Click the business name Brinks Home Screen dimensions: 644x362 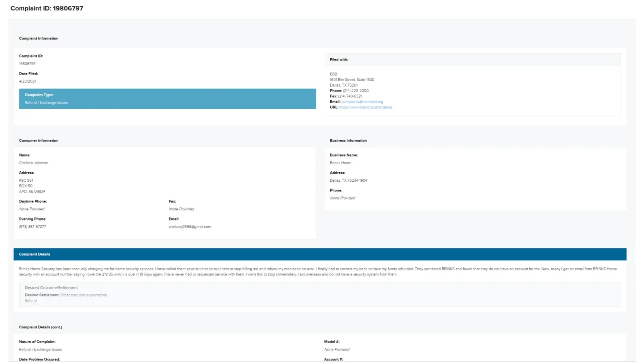(x=340, y=163)
